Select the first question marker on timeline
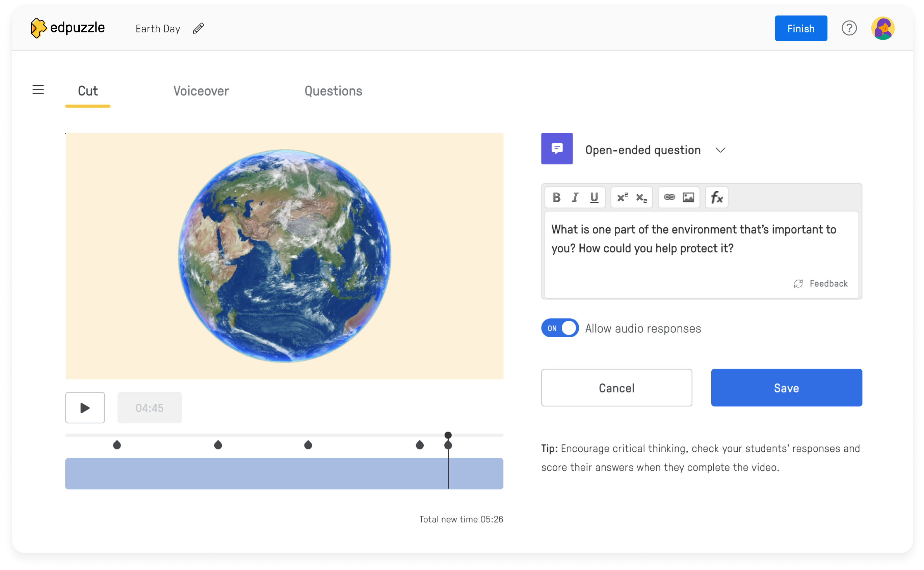 (x=117, y=445)
